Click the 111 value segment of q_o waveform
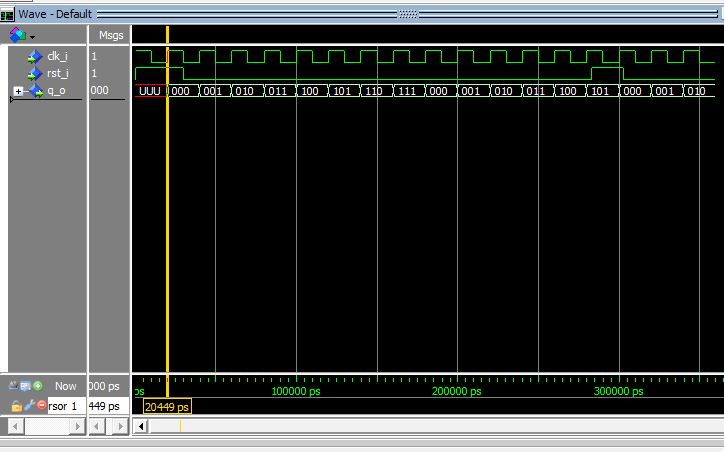Screen dimensions: 724x452 [x=407, y=91]
